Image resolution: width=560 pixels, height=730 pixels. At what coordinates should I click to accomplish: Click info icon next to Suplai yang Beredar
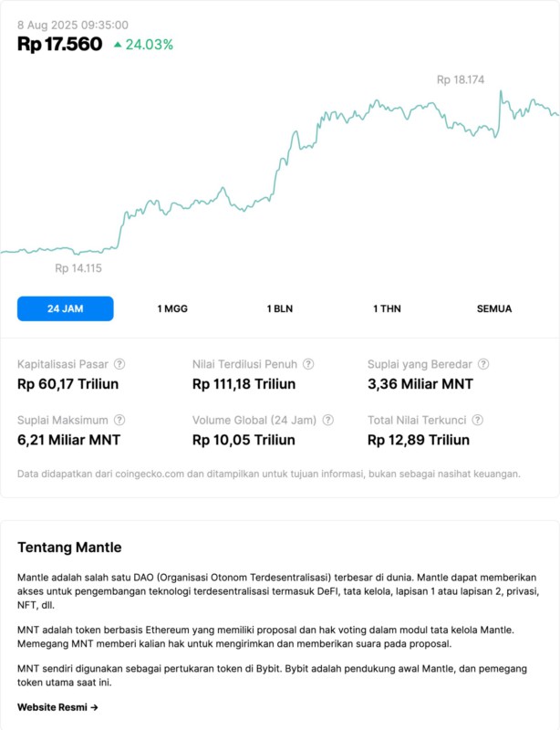[x=483, y=364]
